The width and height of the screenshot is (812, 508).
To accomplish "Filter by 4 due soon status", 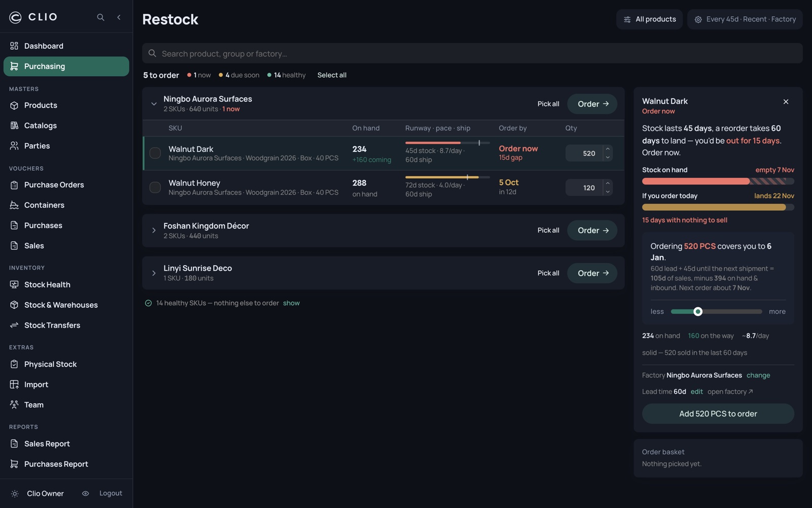I will pyautogui.click(x=239, y=75).
